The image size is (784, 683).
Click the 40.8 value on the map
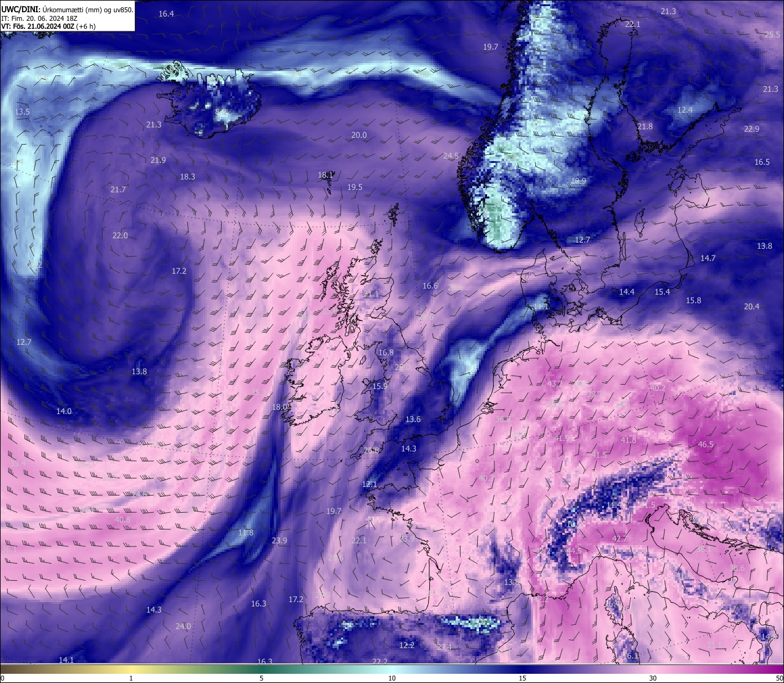point(123,519)
